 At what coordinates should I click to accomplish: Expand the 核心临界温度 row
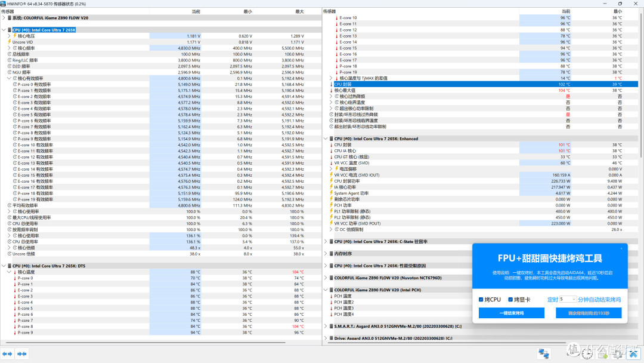coord(331,102)
